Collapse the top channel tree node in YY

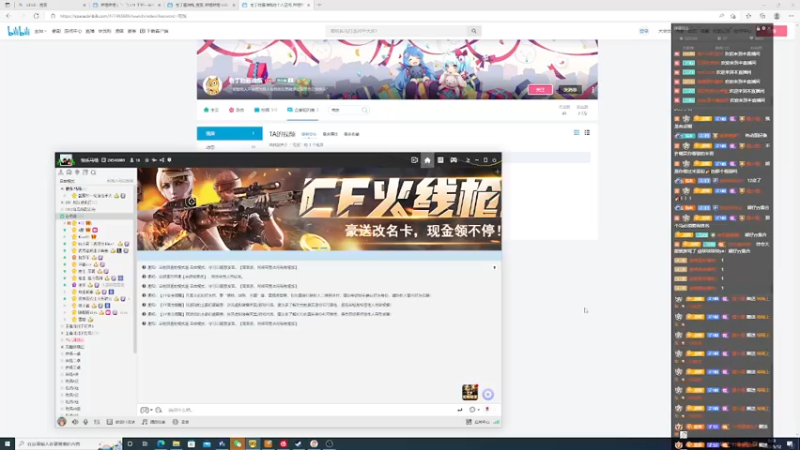click(62, 189)
